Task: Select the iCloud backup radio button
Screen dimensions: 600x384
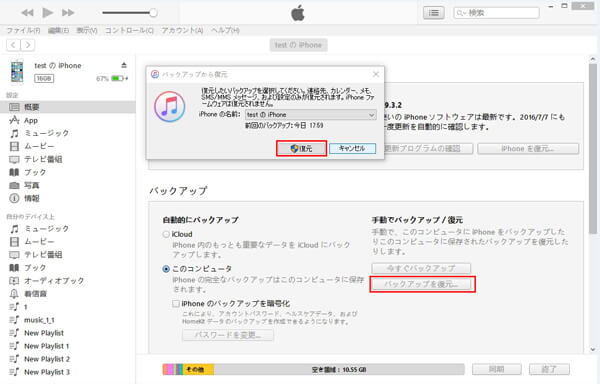Action: tap(166, 234)
